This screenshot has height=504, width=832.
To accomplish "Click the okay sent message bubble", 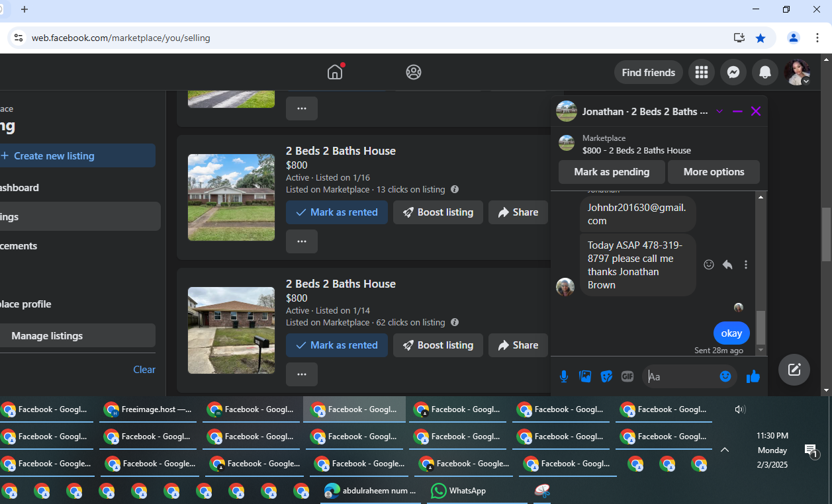I will point(731,333).
